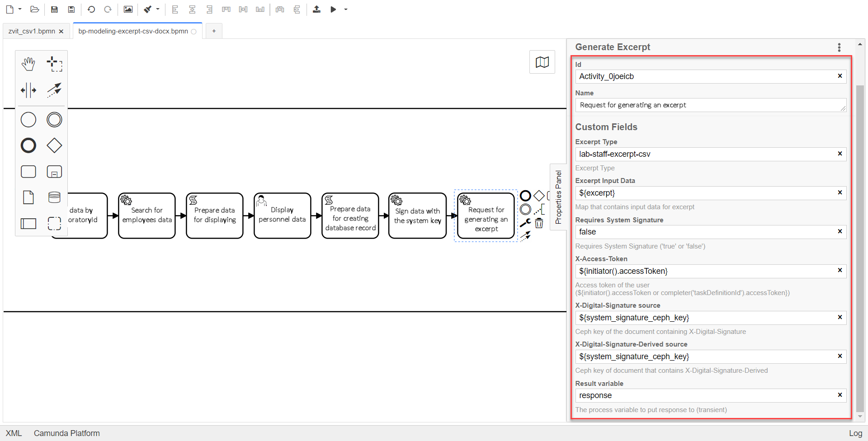Select gateway diamond from palette

point(54,145)
